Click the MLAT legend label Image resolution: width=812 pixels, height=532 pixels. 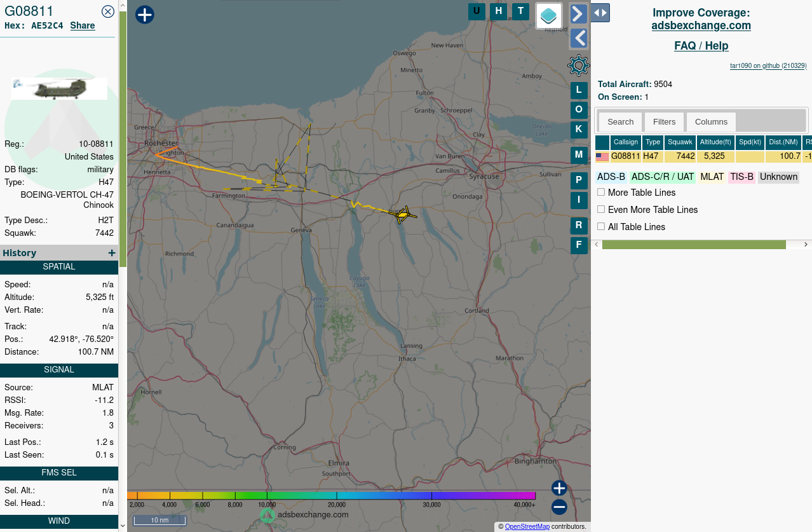(x=712, y=177)
